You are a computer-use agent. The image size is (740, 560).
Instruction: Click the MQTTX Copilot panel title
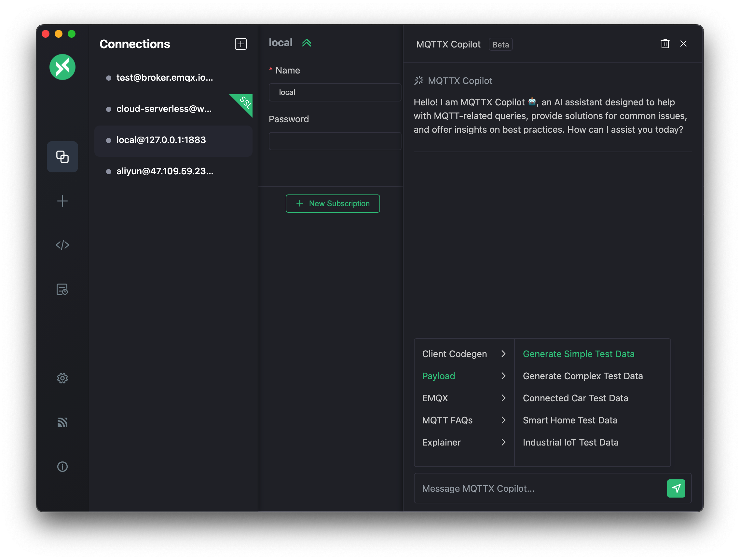pyautogui.click(x=448, y=44)
